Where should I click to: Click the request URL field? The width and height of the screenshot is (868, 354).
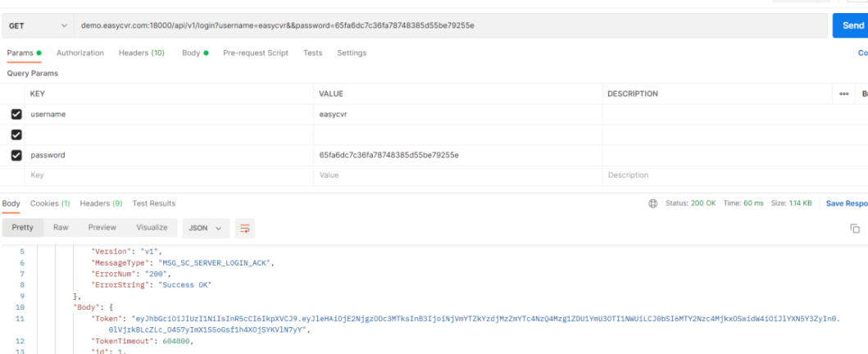[x=451, y=25]
